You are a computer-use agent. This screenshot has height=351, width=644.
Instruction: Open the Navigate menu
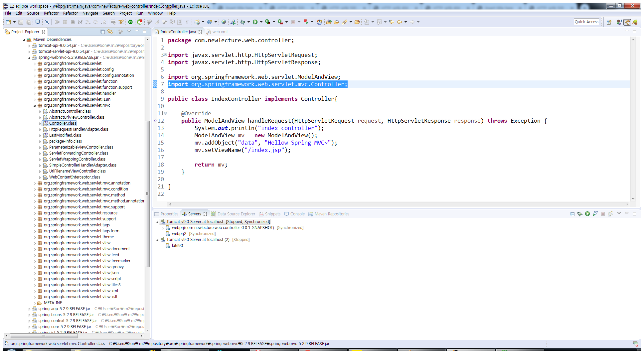point(90,13)
